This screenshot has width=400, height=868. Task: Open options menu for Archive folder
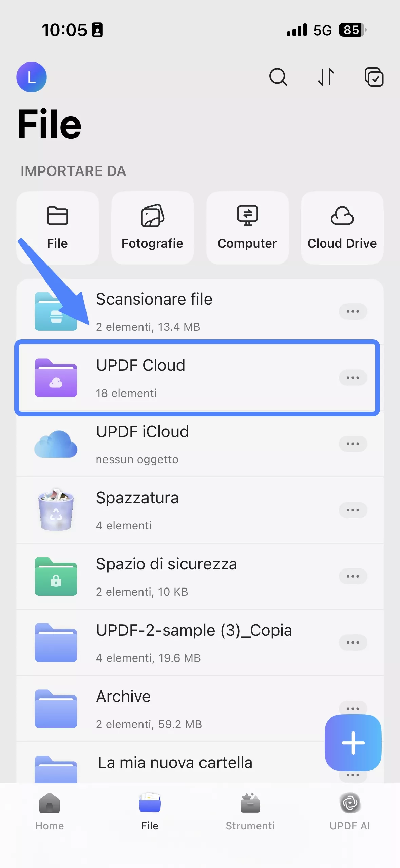pyautogui.click(x=353, y=708)
